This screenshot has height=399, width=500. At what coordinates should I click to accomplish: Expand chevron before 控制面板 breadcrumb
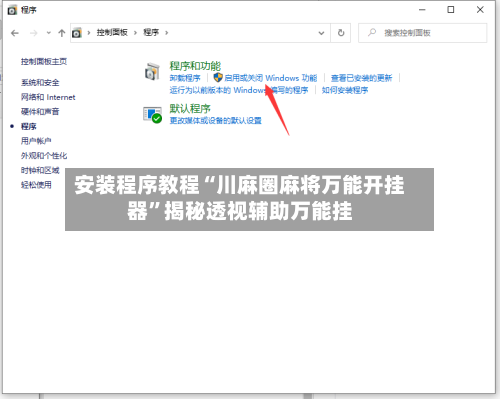89,33
